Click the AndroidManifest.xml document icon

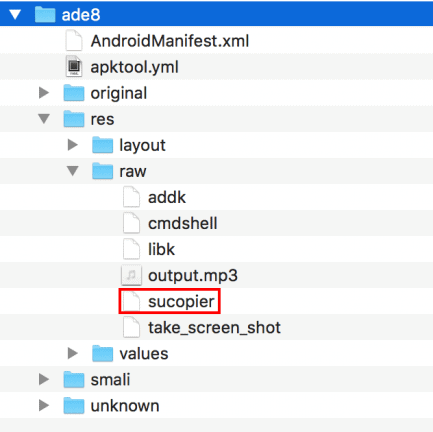(74, 41)
